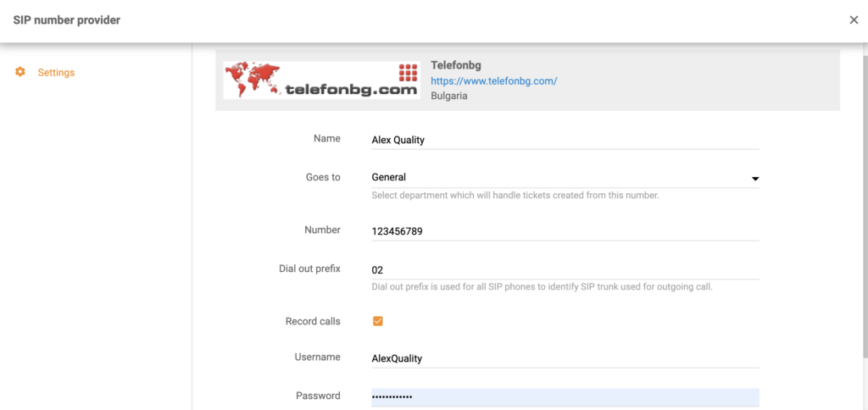This screenshot has height=410, width=868.
Task: Click the Record calls label
Action: click(313, 321)
